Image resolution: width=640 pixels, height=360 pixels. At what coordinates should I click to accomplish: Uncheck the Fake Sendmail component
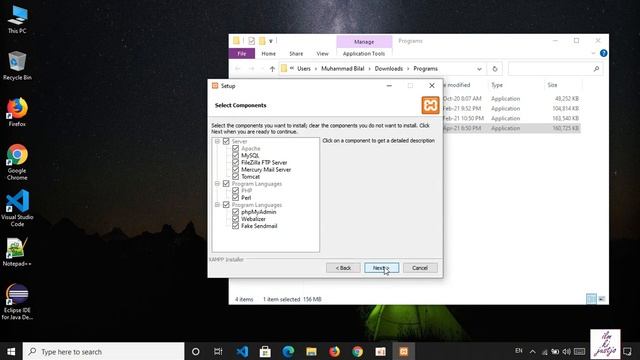236,226
